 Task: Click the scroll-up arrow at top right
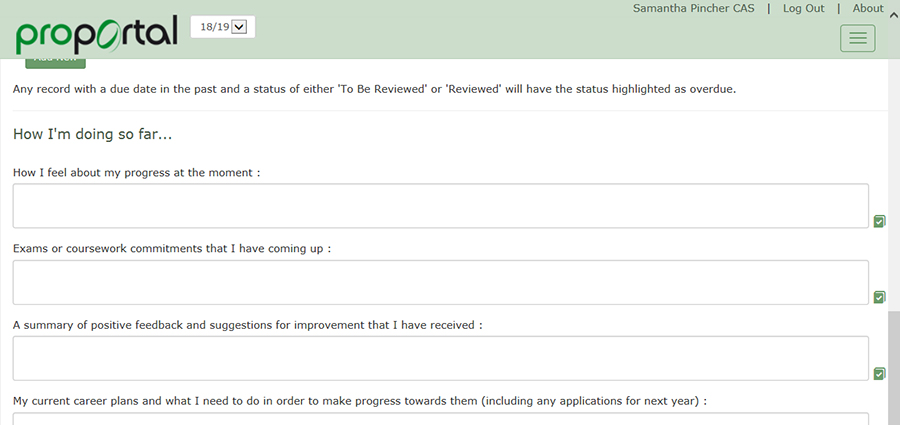pyautogui.click(x=893, y=12)
